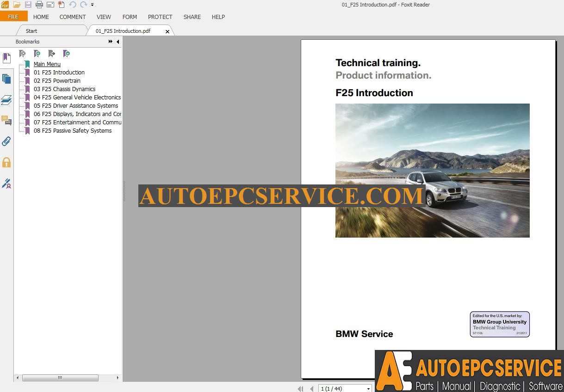Expand all bookmarks with the expand icon
Image resolution: width=564 pixels, height=392 pixels.
coord(67,54)
